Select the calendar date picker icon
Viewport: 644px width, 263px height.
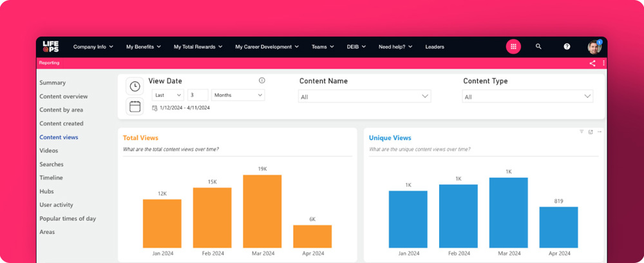click(135, 106)
